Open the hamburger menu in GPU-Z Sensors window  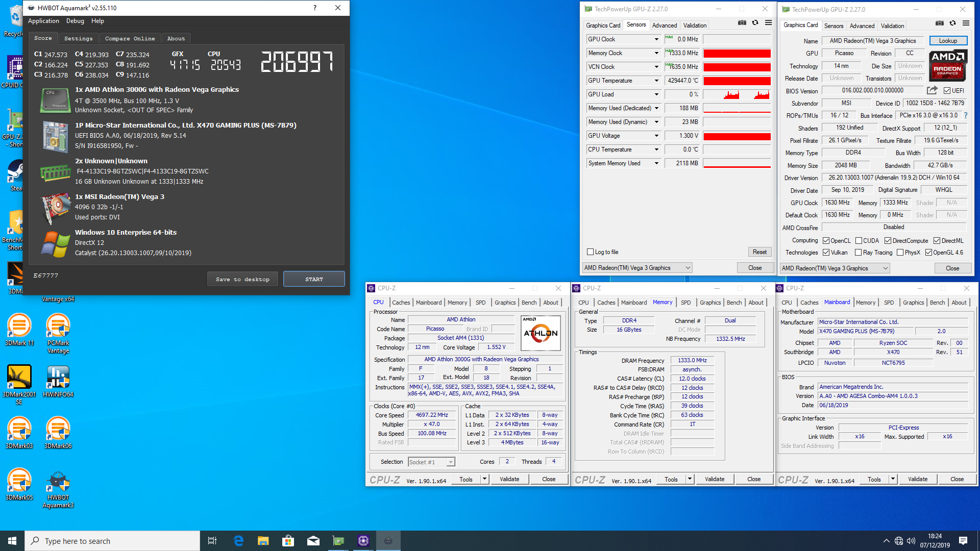click(x=768, y=22)
